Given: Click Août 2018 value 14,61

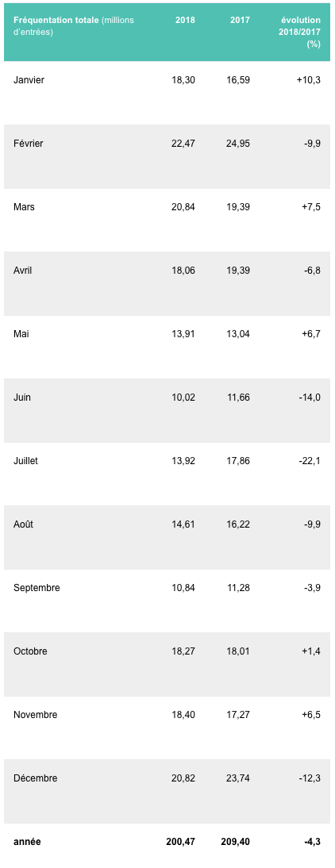Looking at the screenshot, I should [x=184, y=524].
